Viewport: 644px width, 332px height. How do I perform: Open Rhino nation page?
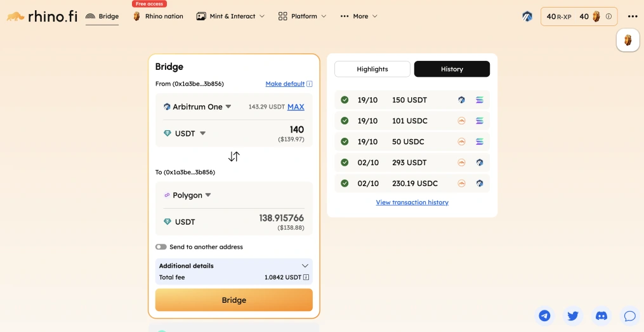point(158,17)
